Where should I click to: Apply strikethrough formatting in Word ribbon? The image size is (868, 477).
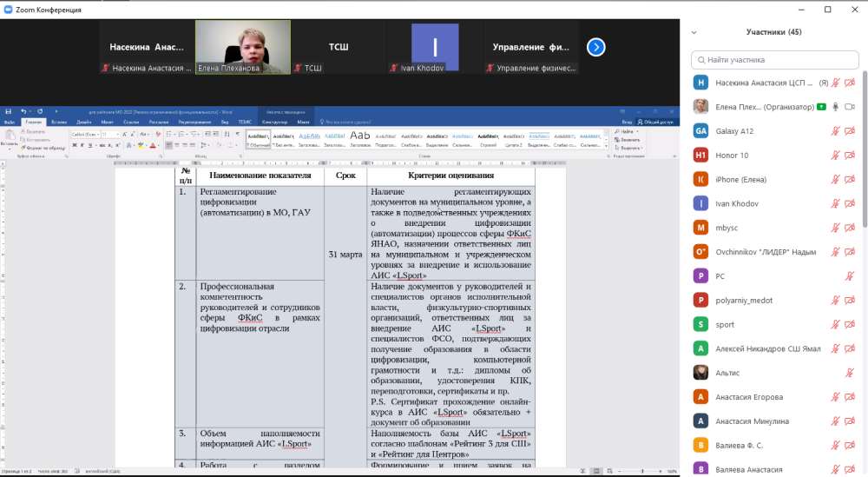point(102,145)
